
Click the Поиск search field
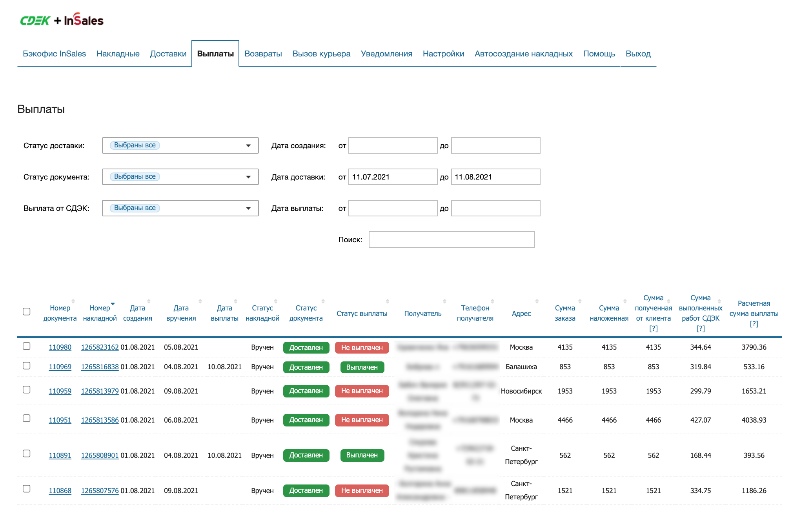tap(452, 239)
